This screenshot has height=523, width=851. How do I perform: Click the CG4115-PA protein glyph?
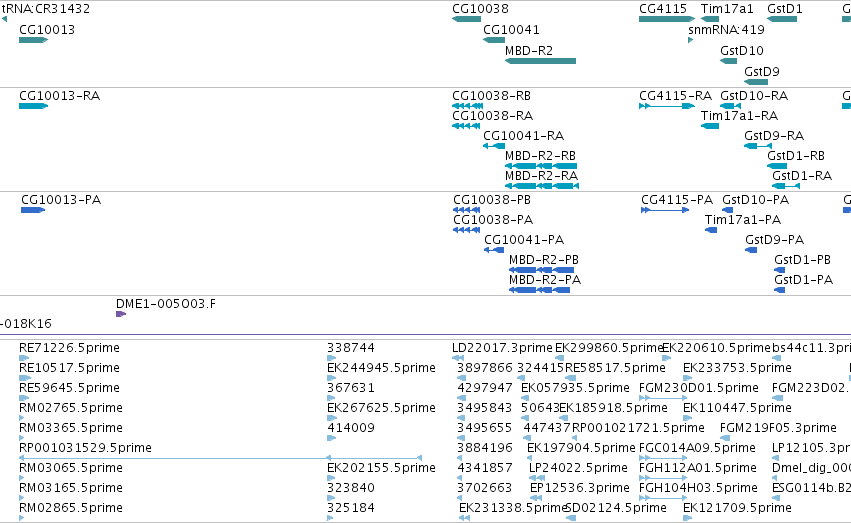665,210
